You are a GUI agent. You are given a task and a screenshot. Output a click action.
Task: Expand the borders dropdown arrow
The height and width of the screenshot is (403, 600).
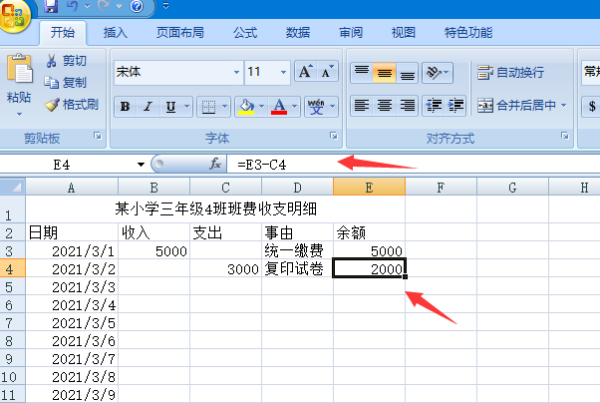pos(225,106)
